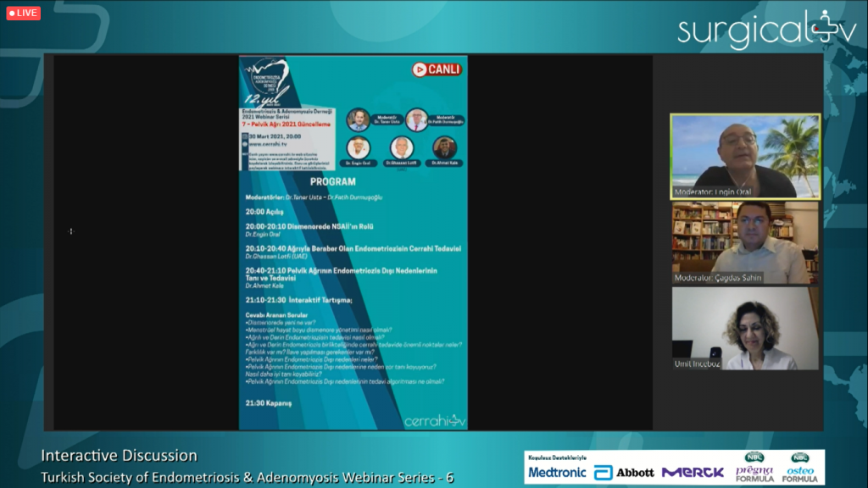This screenshot has width=868, height=488.
Task: Click the red CANLI play badge
Action: pyautogui.click(x=436, y=69)
